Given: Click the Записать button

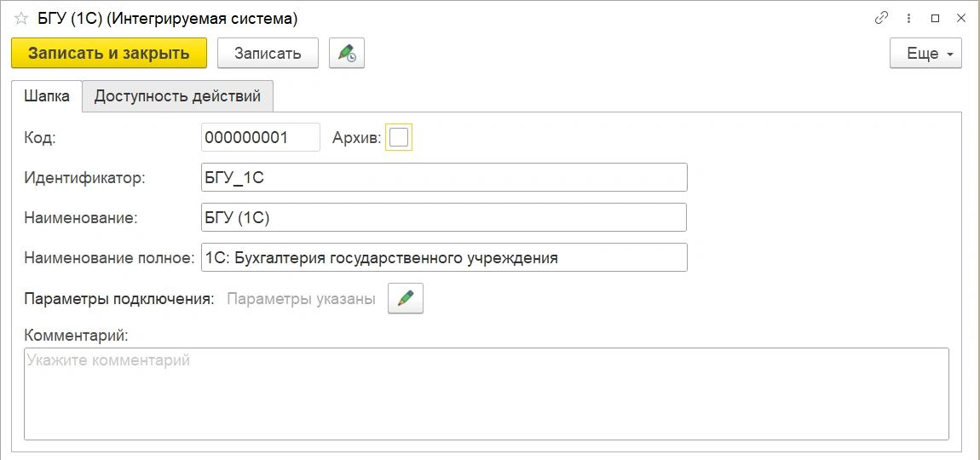Looking at the screenshot, I should pyautogui.click(x=268, y=53).
